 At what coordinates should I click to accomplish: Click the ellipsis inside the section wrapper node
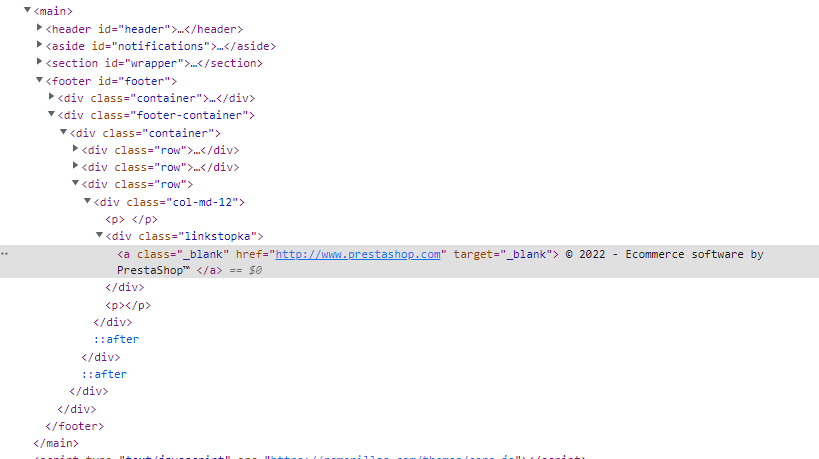194,64
